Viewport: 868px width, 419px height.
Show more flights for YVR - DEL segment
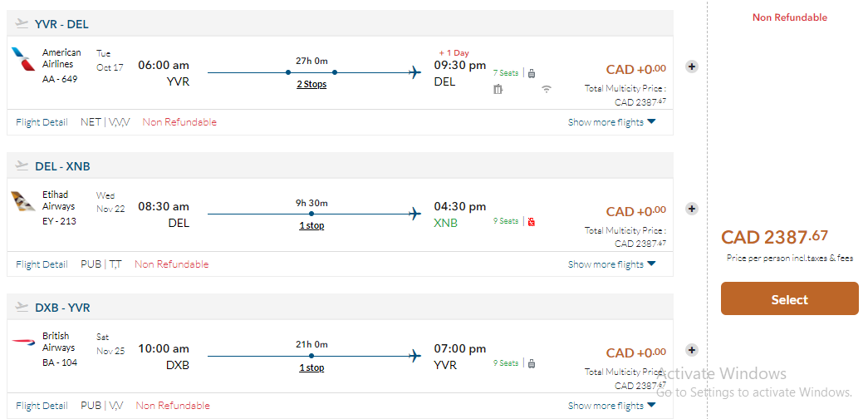611,122
